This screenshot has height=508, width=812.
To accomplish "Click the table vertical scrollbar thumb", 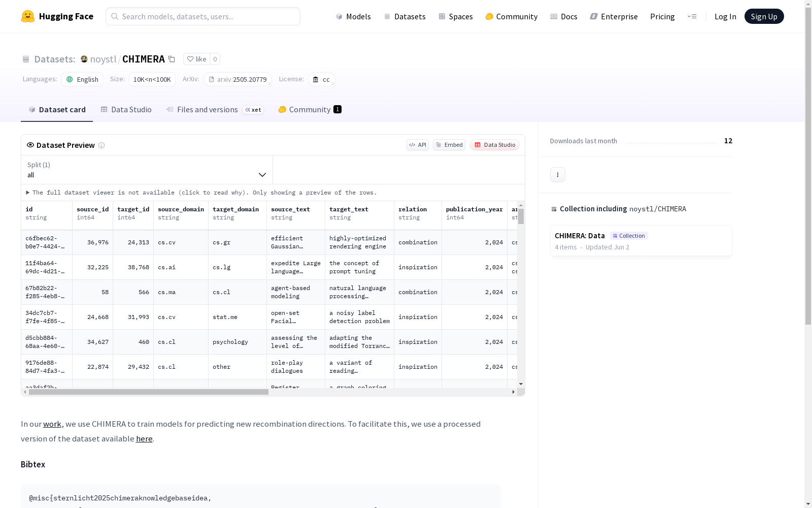I will (521, 216).
